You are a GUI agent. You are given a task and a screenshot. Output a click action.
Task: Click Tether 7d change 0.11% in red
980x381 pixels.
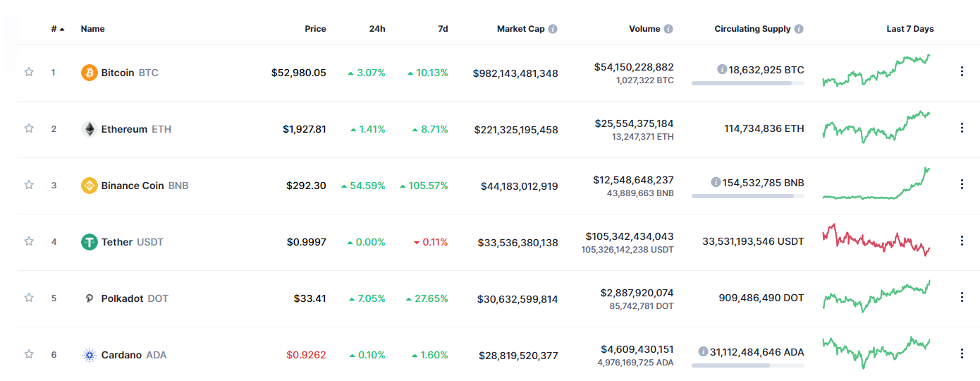(431, 242)
